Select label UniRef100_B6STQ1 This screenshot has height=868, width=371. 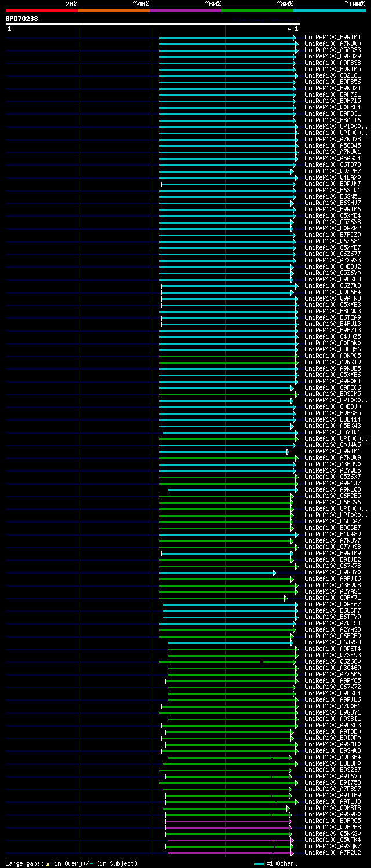point(333,191)
